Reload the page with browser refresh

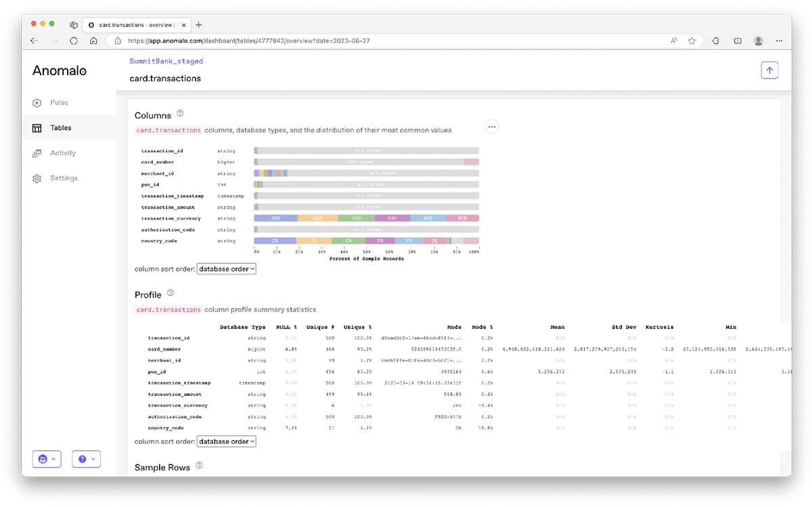pyautogui.click(x=74, y=41)
